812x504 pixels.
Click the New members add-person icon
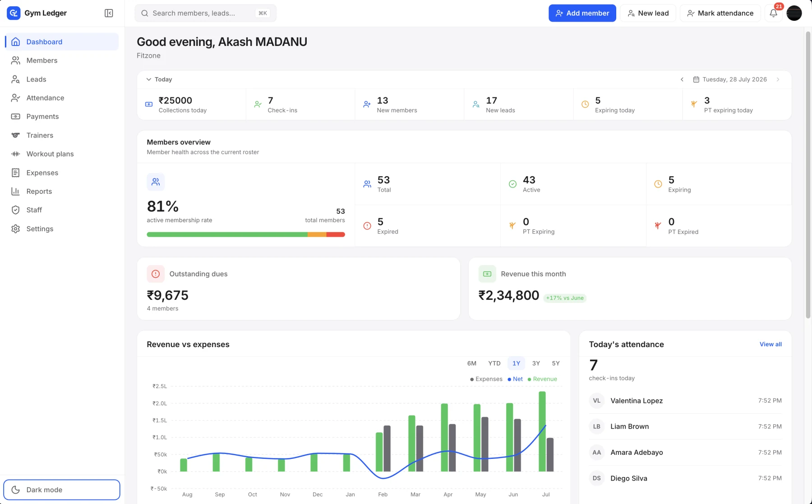367,104
